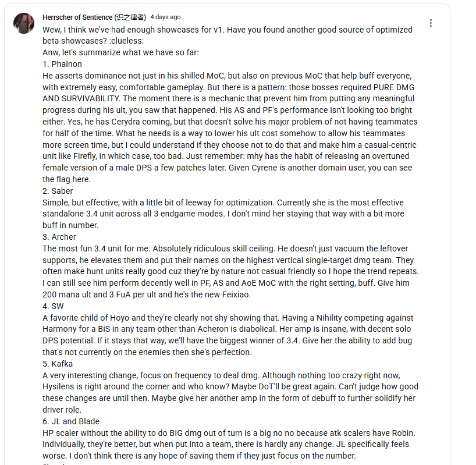Click the word 'Feixiao' in Archer section
The image size is (476, 465).
click(x=236, y=294)
